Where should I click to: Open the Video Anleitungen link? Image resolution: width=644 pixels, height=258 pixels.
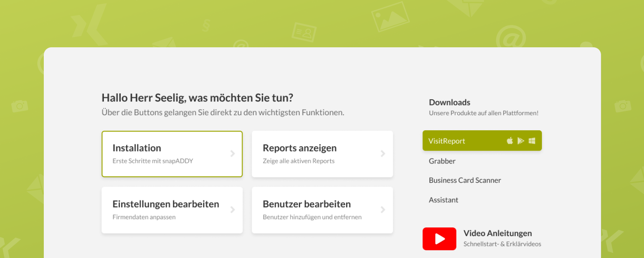pyautogui.click(x=498, y=233)
